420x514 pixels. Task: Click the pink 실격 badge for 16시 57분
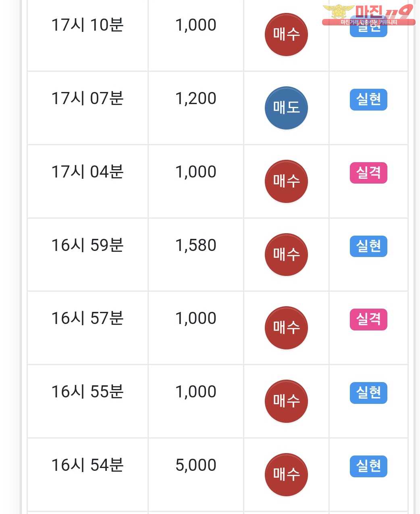(368, 320)
